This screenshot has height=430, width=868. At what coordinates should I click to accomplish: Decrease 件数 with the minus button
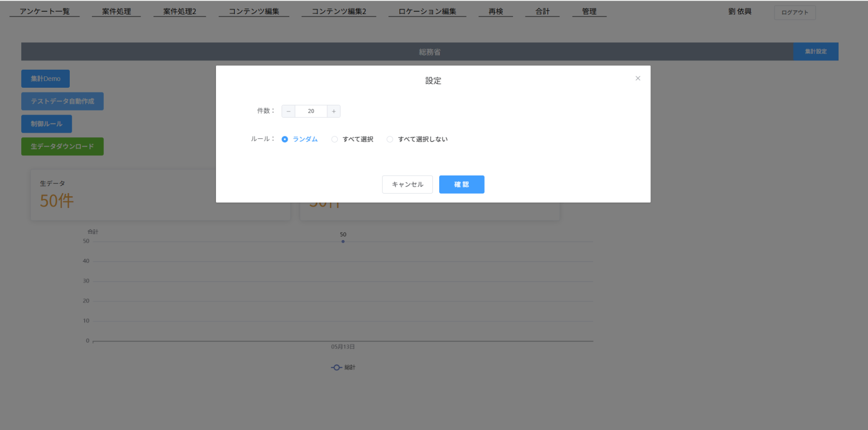(288, 112)
